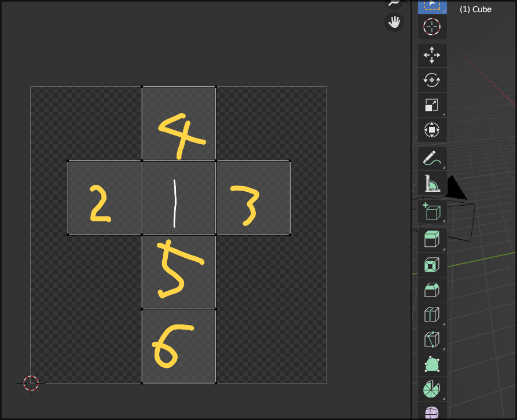The image size is (517, 420).
Task: Pick the Poly Build tool
Action: click(x=432, y=364)
